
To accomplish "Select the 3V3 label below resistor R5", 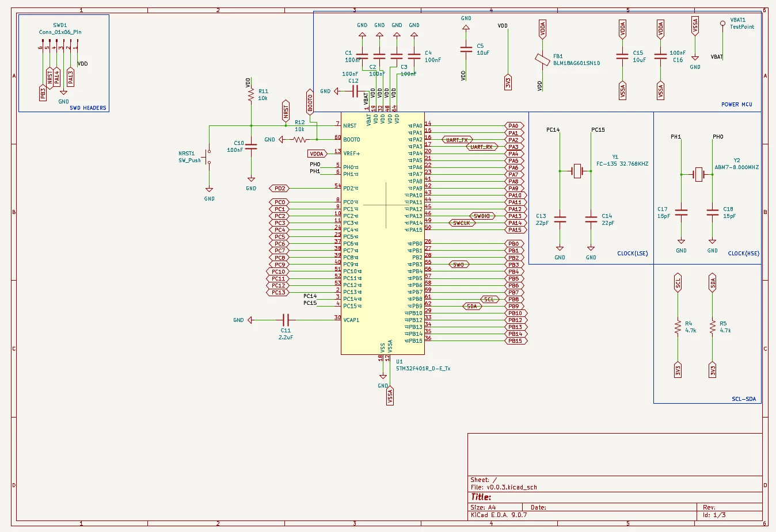I will point(713,370).
